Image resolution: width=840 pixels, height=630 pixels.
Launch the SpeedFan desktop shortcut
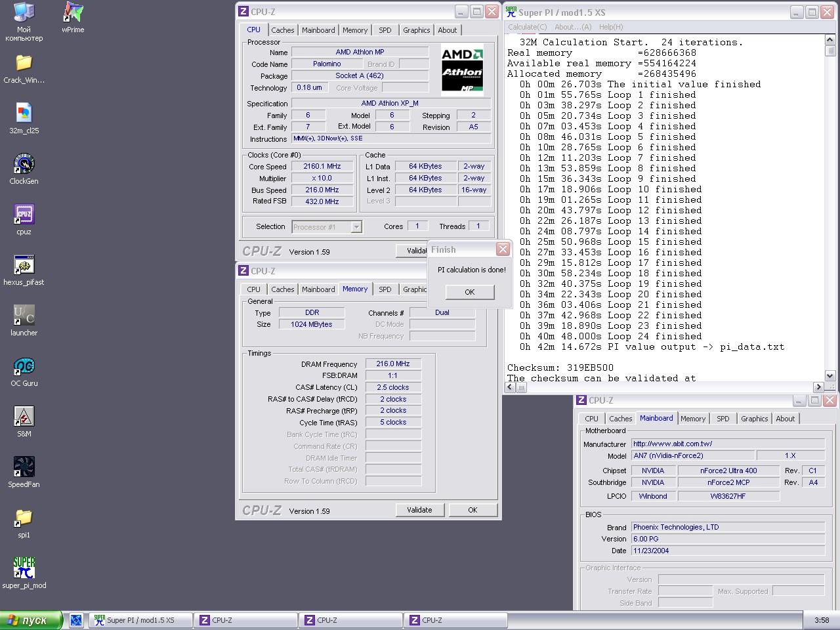(x=24, y=472)
